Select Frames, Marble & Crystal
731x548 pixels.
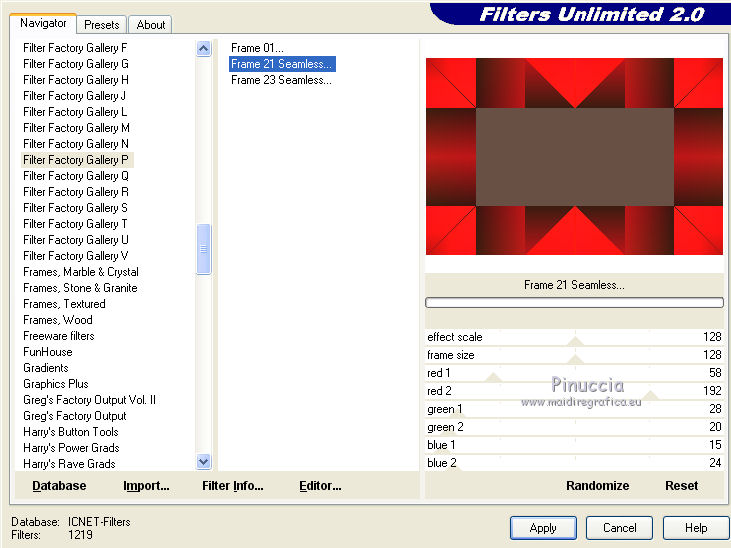(x=81, y=272)
